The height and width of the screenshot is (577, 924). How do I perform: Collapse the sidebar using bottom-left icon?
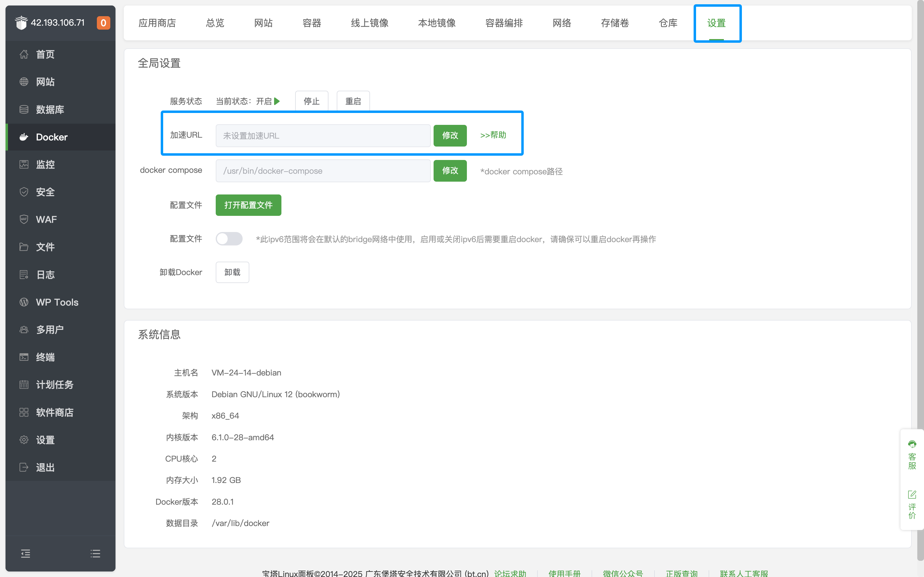[x=26, y=553]
